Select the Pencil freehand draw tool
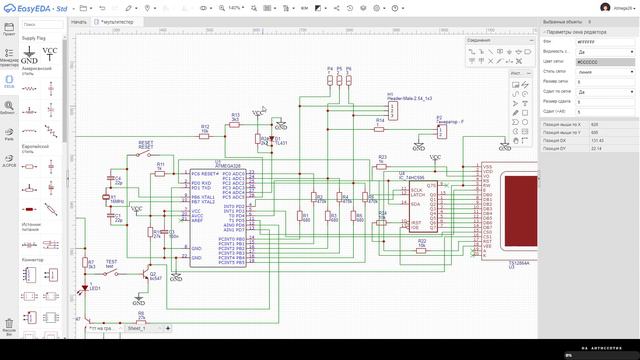Image resolution: width=640 pixels, height=360 pixels. pos(516,113)
